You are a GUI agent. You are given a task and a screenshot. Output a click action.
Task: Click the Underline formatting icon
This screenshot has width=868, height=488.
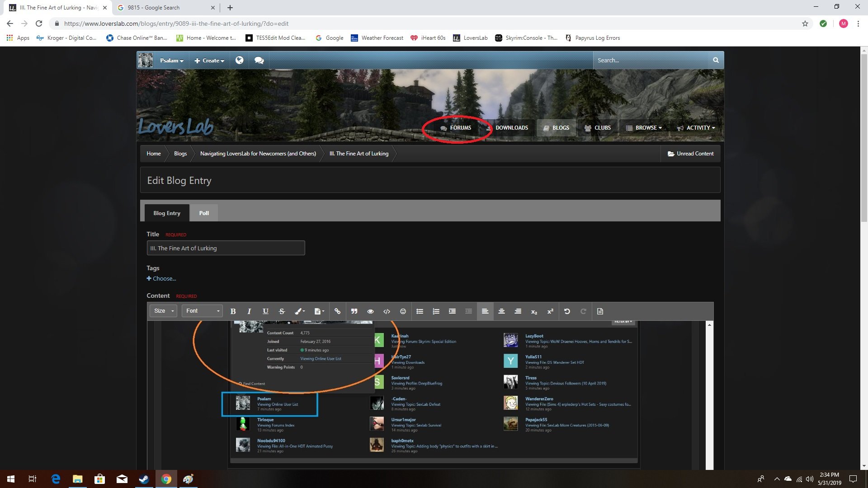coord(265,311)
